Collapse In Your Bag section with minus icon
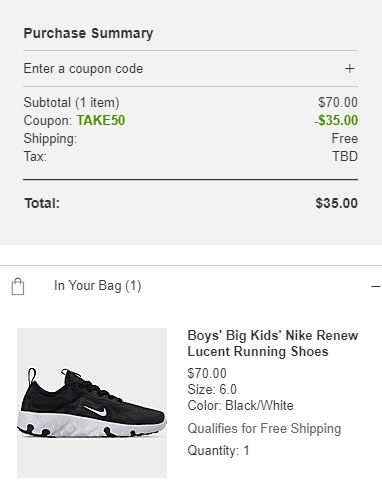Screen dimensions: 382x487 tap(375, 286)
